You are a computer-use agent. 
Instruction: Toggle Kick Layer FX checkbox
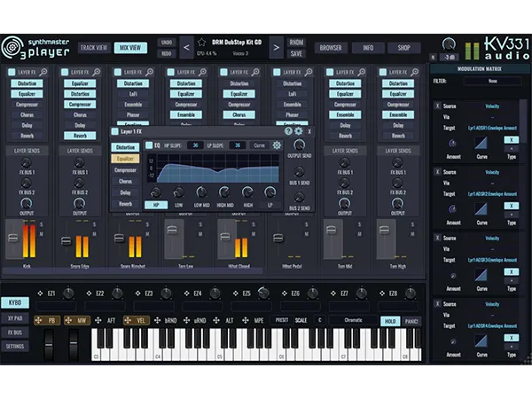pos(12,72)
